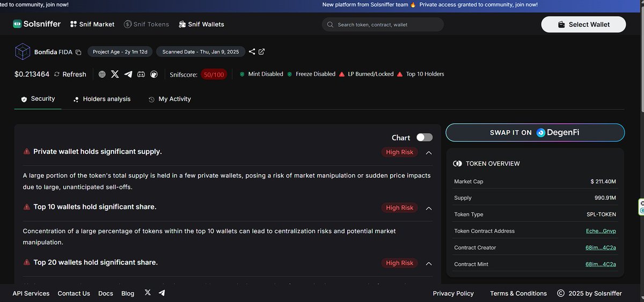Click the $0.213464 price text
This screenshot has width=644, height=302.
click(32, 74)
